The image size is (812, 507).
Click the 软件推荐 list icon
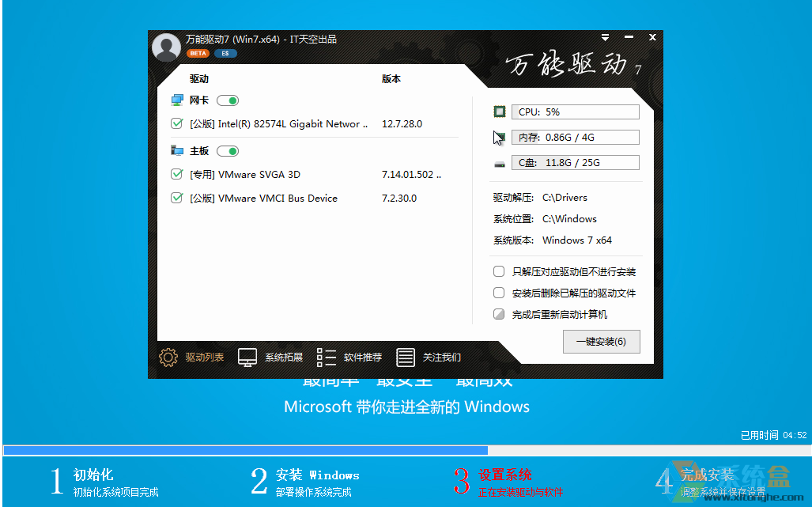(327, 358)
